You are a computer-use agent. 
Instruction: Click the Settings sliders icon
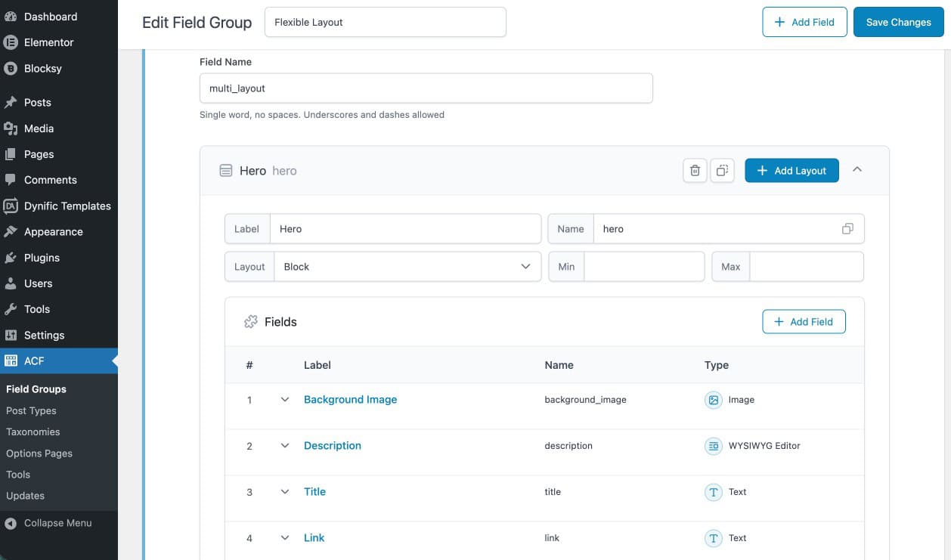(11, 335)
